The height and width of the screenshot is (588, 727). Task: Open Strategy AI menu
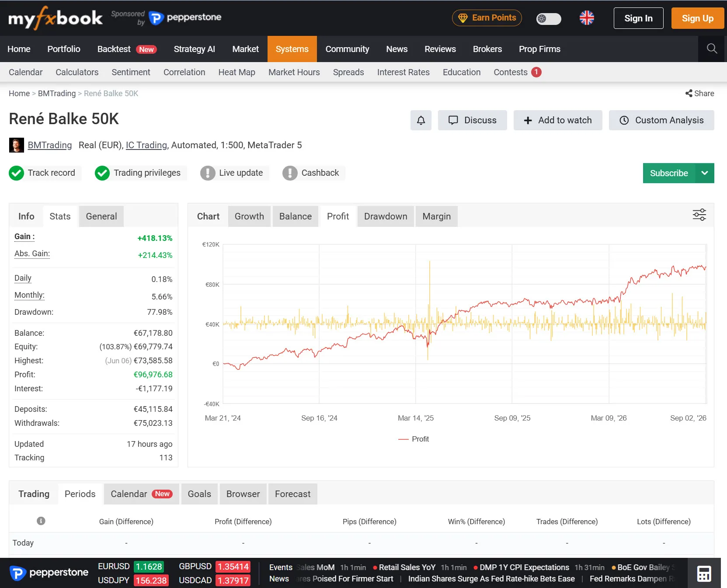click(195, 49)
